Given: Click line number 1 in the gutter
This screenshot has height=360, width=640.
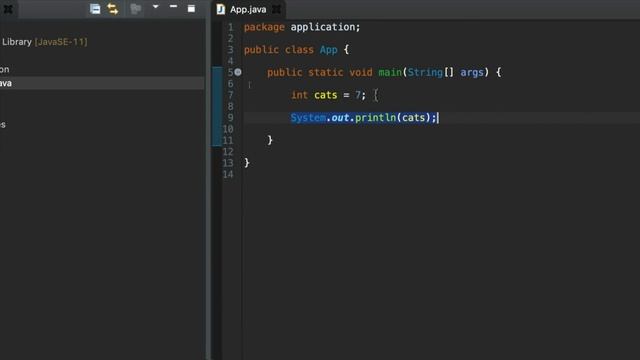Looking at the screenshot, I should pos(231,27).
